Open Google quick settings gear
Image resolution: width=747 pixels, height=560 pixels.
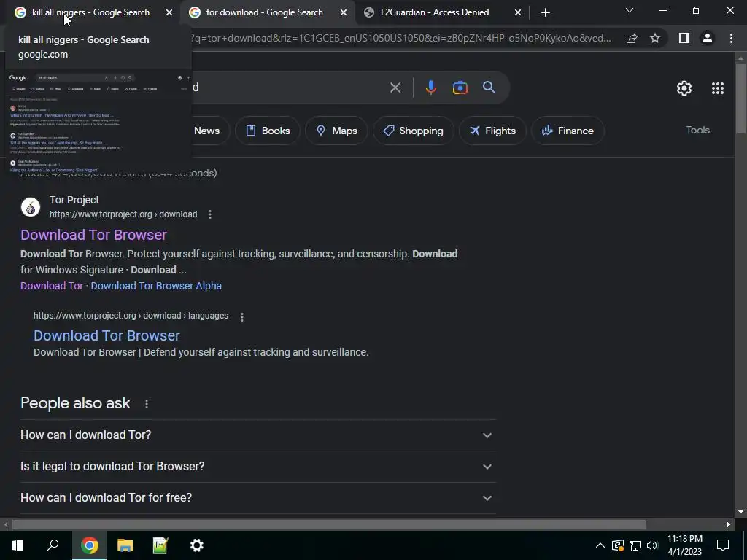tap(684, 88)
